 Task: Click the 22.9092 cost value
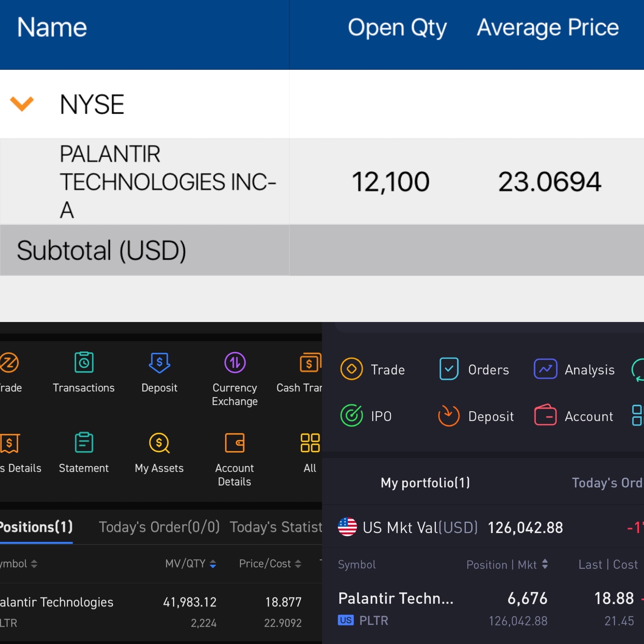click(x=283, y=623)
